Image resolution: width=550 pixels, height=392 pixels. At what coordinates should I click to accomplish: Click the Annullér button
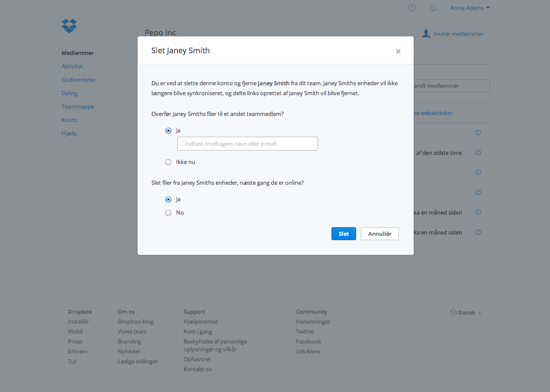(x=380, y=234)
